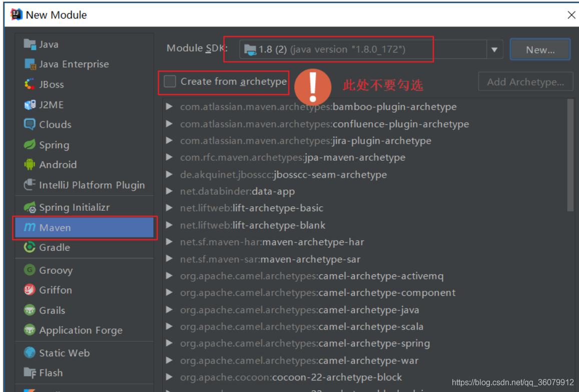Image resolution: width=579 pixels, height=392 pixels.
Task: Expand net.databinder data-app entry
Action: [169, 191]
